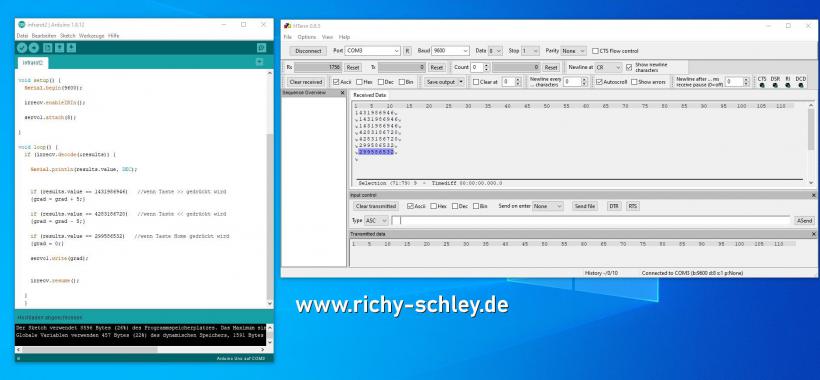Screen dimensions: 820x380
Task: Click the Arduino Verify checkmark icon
Action: pos(21,48)
